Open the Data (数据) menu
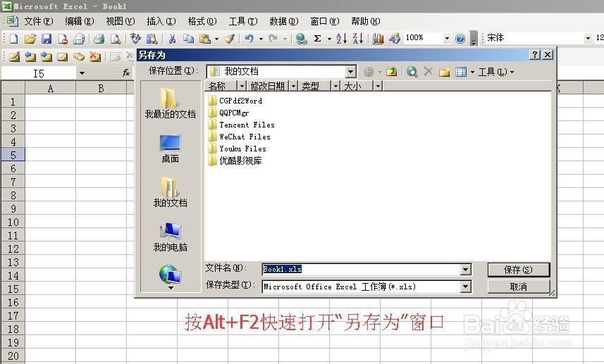604x364 pixels. pyautogui.click(x=284, y=21)
